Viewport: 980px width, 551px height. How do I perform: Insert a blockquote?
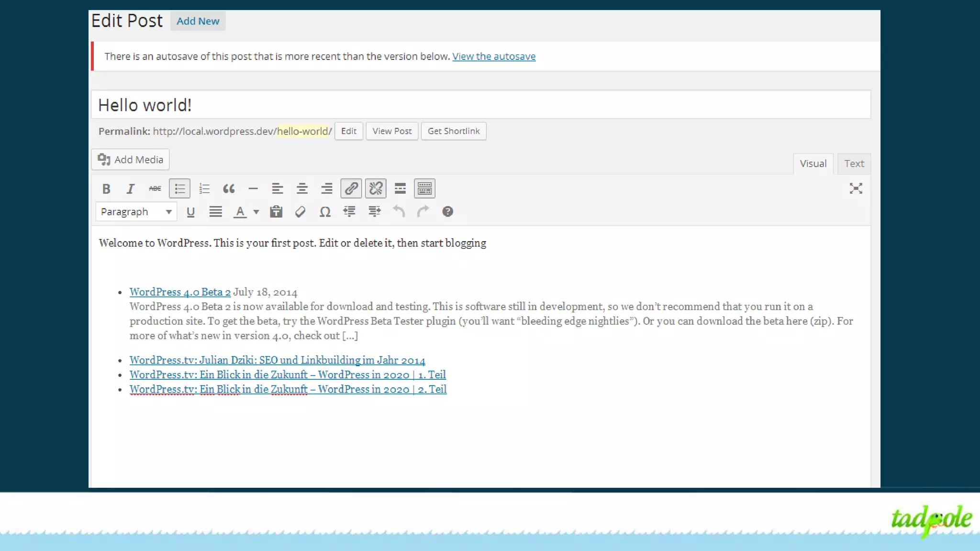tap(229, 189)
